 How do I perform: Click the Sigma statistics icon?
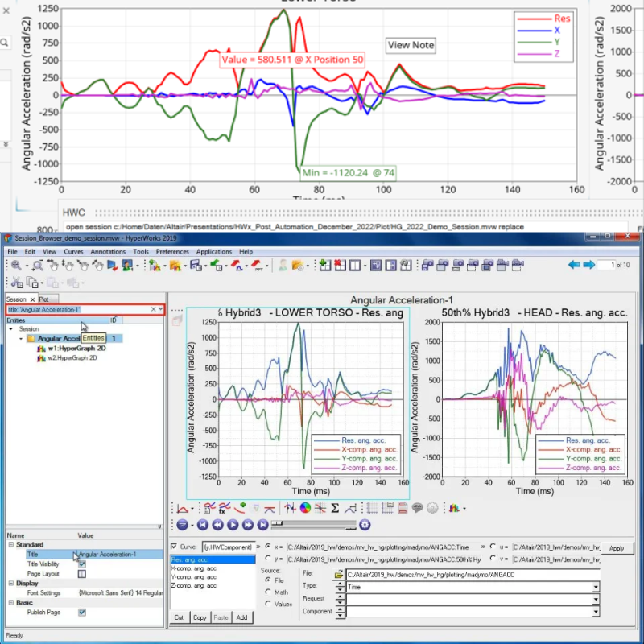tap(335, 508)
